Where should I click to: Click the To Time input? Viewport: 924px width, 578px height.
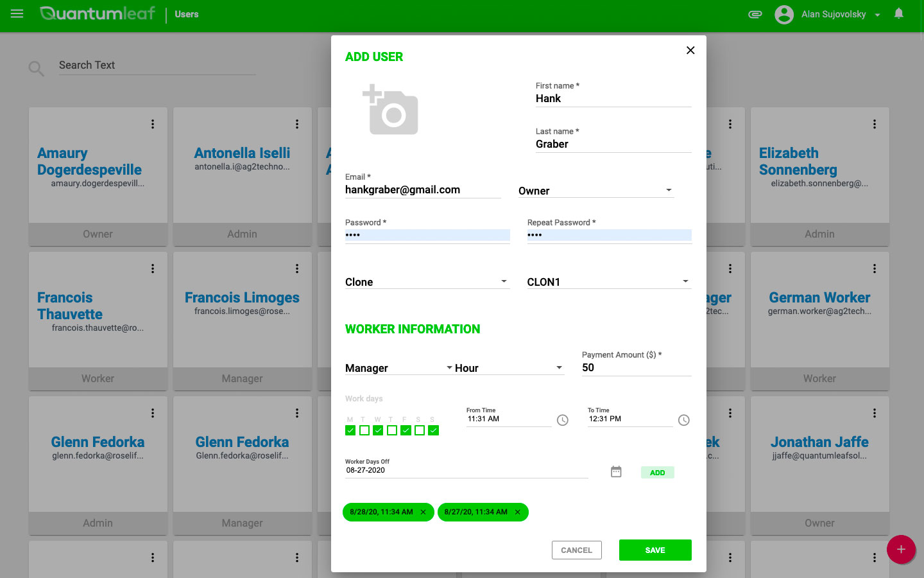pyautogui.click(x=630, y=419)
